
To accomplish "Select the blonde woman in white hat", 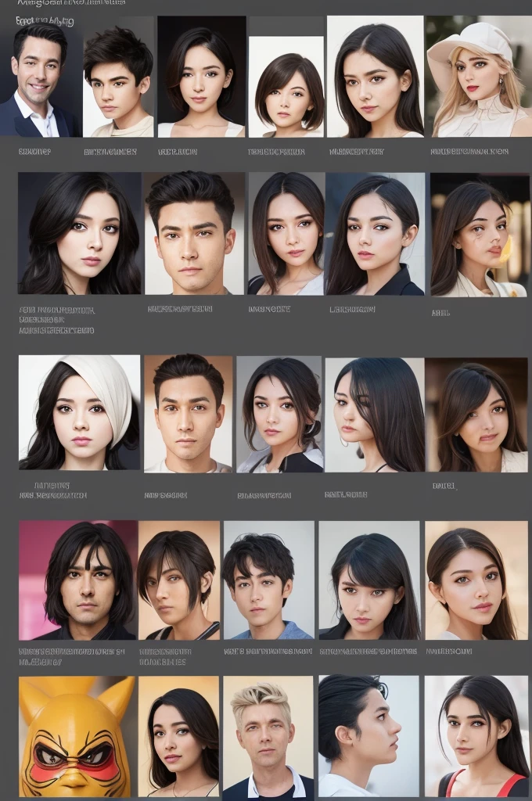I will coord(479,77).
